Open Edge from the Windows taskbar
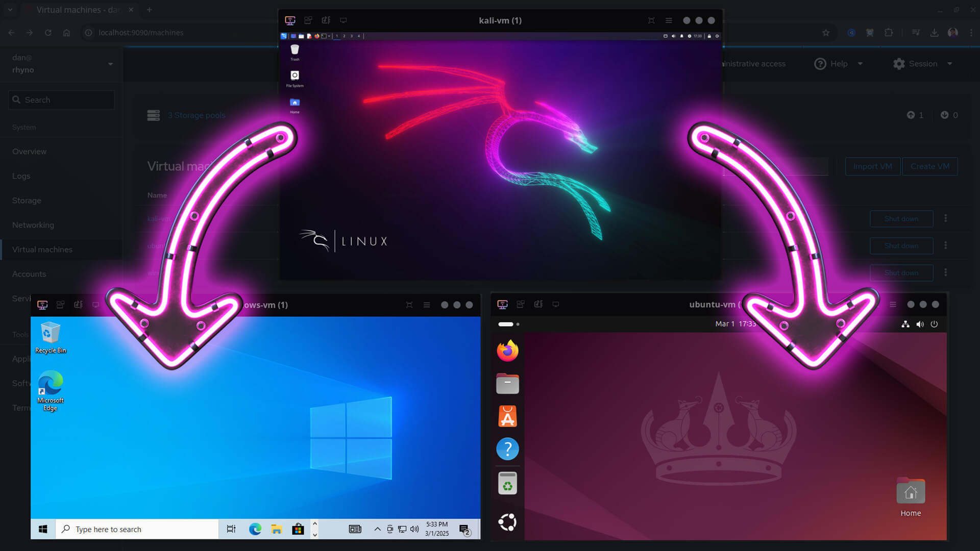 tap(255, 529)
